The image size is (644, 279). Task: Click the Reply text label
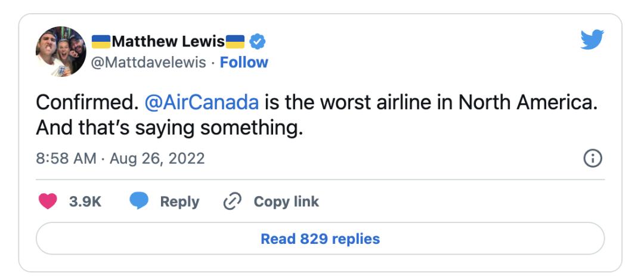click(179, 201)
